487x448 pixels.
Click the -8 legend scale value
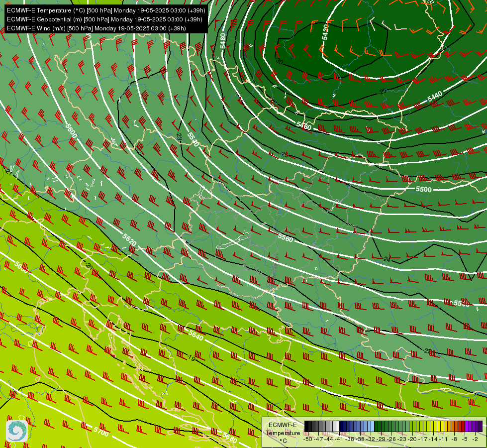[454, 439]
